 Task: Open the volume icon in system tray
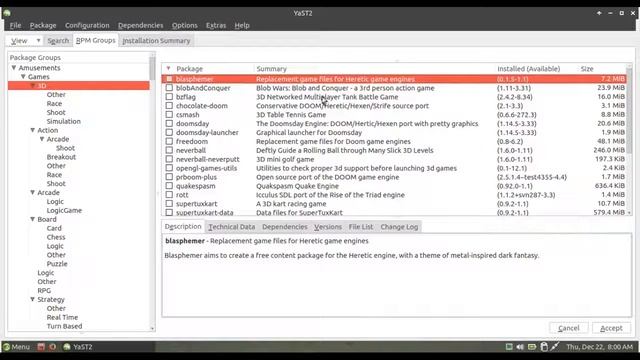point(520,347)
